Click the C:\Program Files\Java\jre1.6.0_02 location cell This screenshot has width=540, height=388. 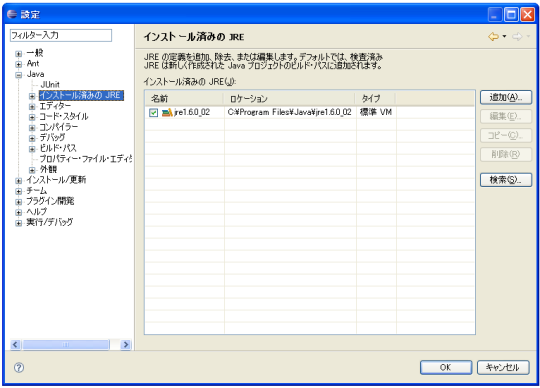(290, 113)
